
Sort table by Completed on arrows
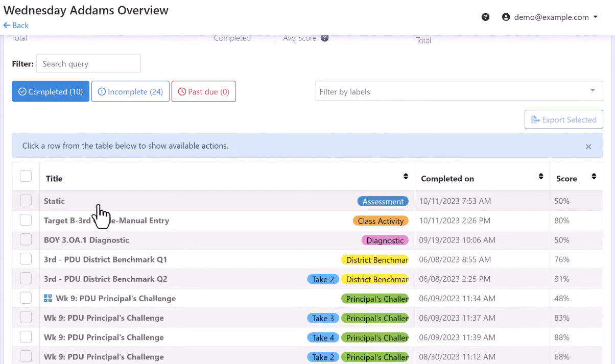coord(541,176)
